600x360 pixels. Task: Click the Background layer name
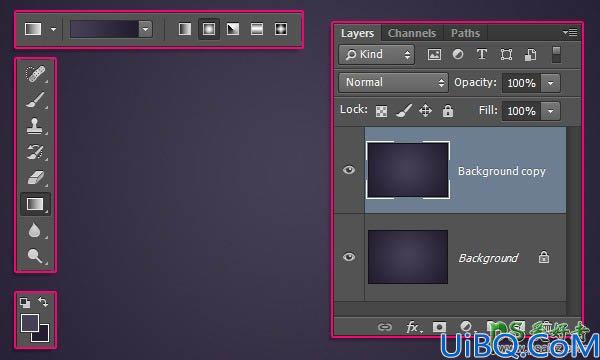tap(488, 258)
